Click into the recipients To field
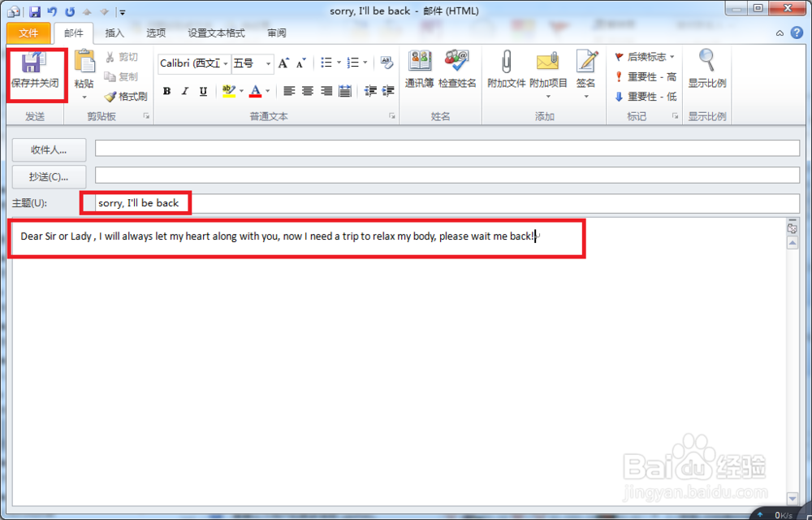This screenshot has height=520, width=812. 447,148
